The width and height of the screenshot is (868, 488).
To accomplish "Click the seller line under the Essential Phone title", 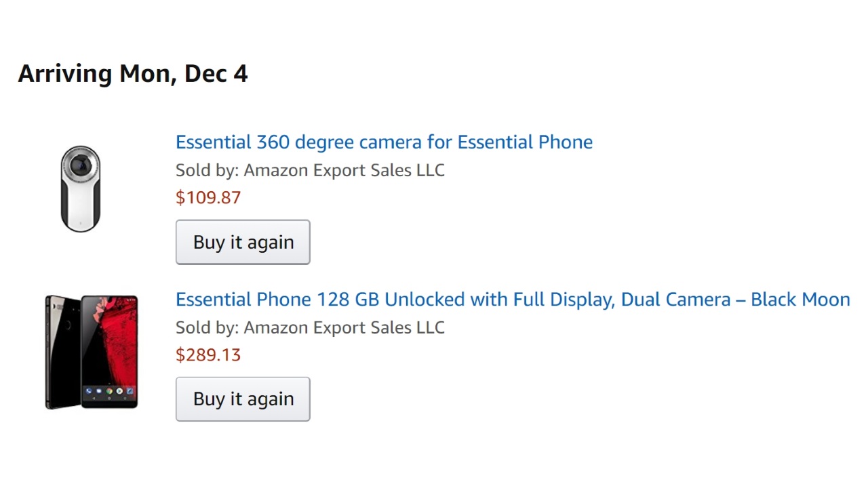I will click(310, 327).
